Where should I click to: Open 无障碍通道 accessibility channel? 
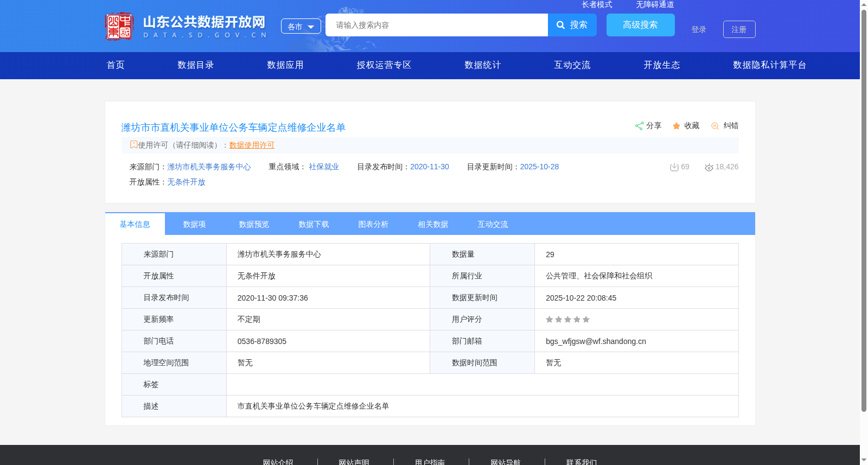655,4
